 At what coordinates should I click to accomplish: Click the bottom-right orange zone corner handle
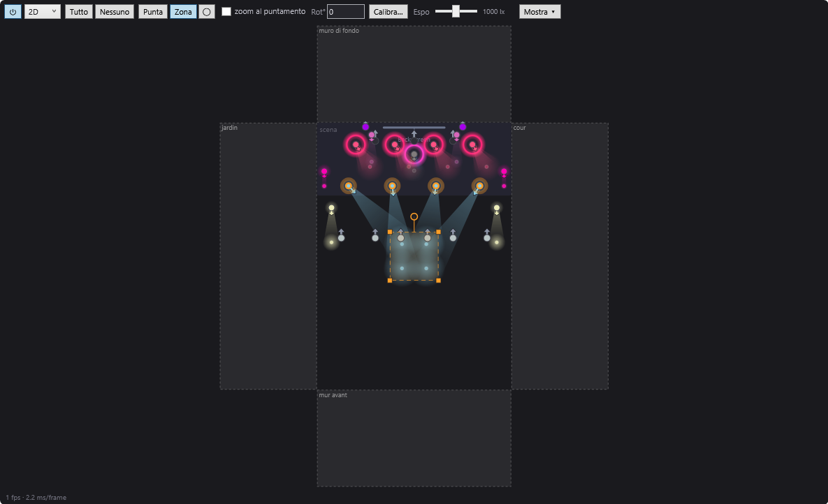tap(438, 281)
